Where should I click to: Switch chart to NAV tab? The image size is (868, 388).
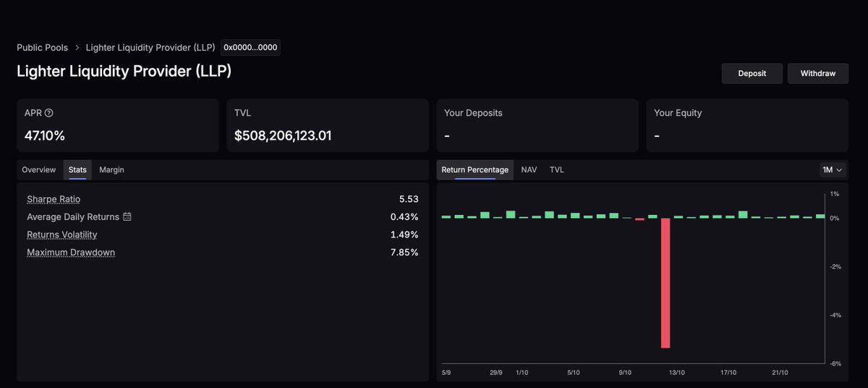point(529,170)
